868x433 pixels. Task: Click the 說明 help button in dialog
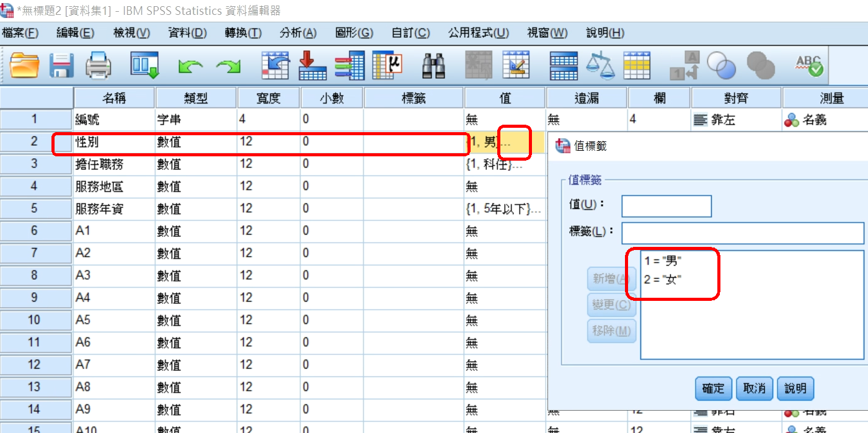click(x=795, y=388)
